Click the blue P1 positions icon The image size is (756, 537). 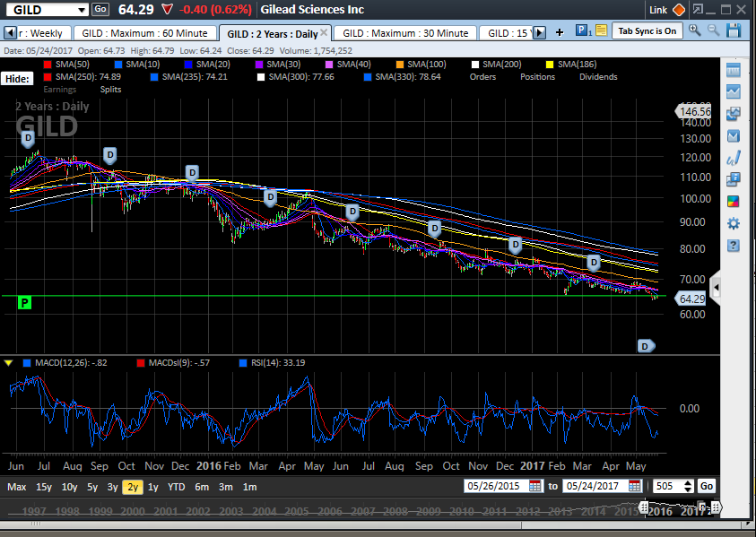tap(584, 30)
